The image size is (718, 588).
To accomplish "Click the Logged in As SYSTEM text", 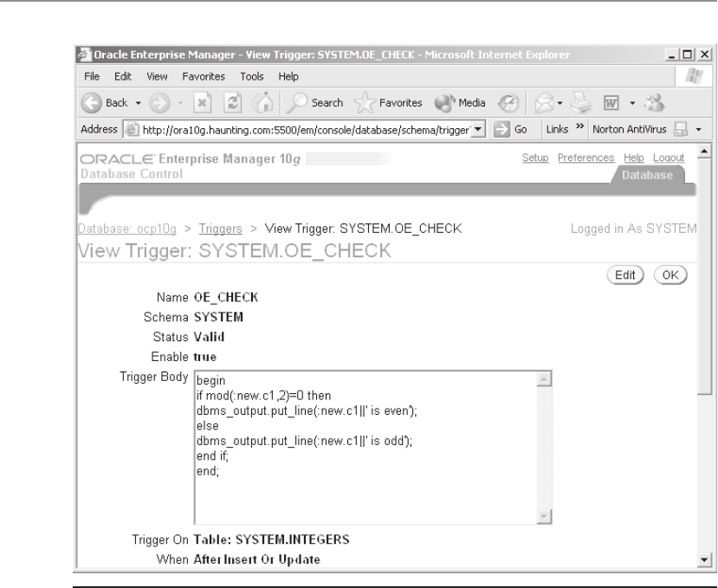I will 633,229.
